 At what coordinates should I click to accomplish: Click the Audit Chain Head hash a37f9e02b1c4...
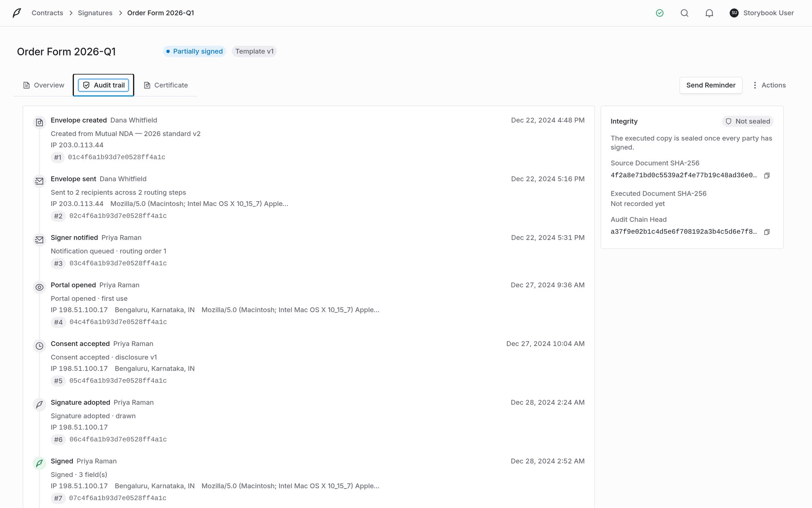point(684,232)
